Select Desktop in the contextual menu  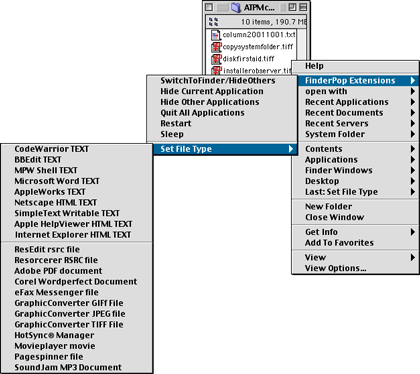pyautogui.click(x=355, y=181)
